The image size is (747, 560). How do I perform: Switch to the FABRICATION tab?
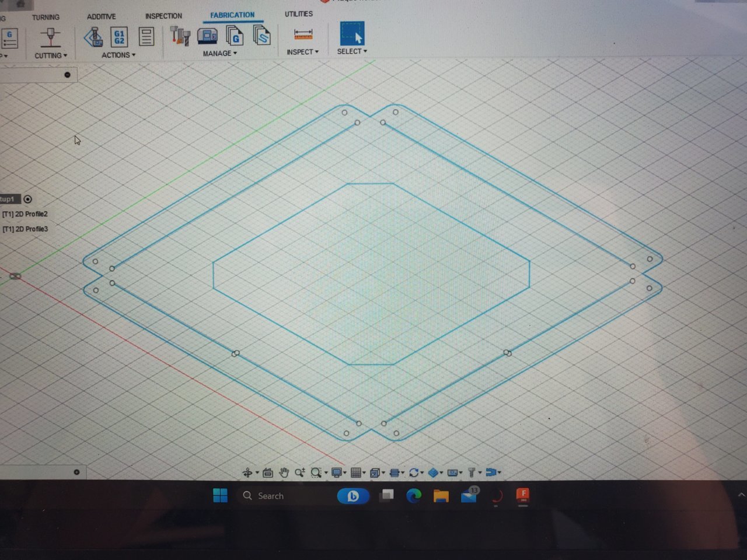(232, 15)
